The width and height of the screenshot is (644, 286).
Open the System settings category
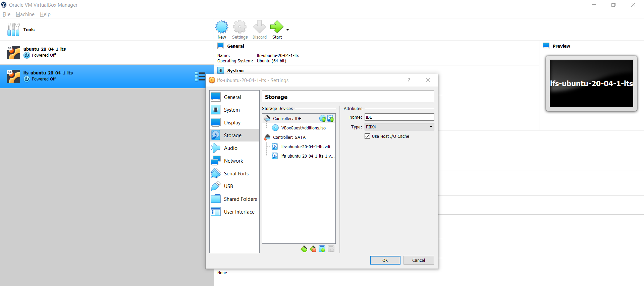pyautogui.click(x=234, y=110)
